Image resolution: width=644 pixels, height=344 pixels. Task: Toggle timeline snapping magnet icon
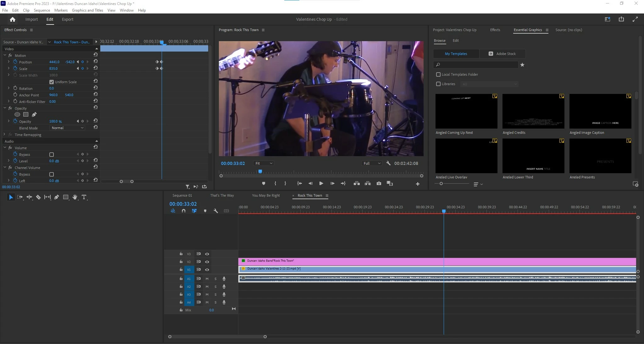[184, 211]
